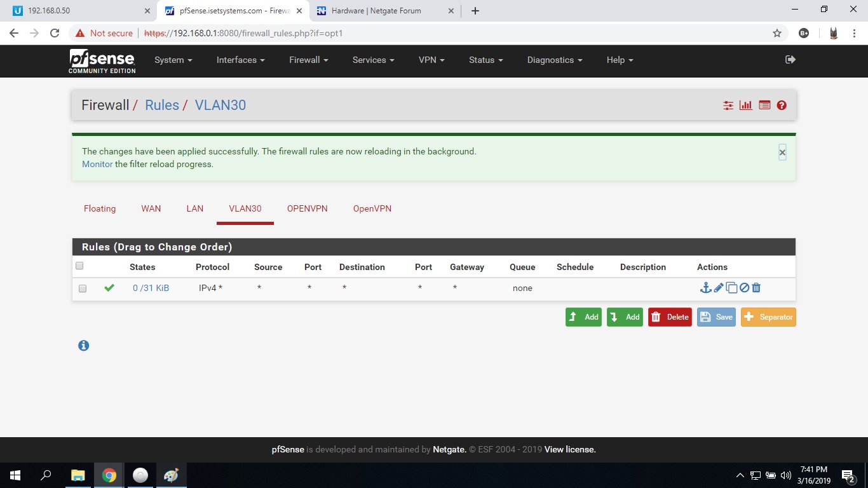Log out using the top-right navbar icon

click(790, 60)
